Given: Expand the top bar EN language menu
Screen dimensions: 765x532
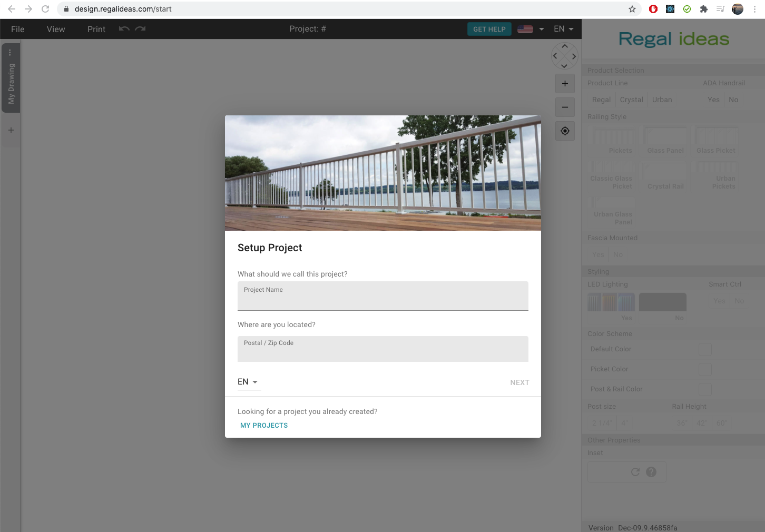Looking at the screenshot, I should (x=563, y=29).
